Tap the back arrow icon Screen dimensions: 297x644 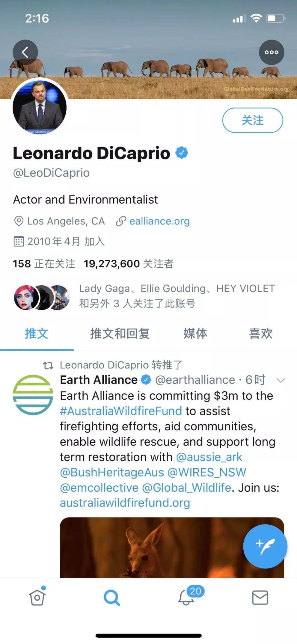coord(25,52)
